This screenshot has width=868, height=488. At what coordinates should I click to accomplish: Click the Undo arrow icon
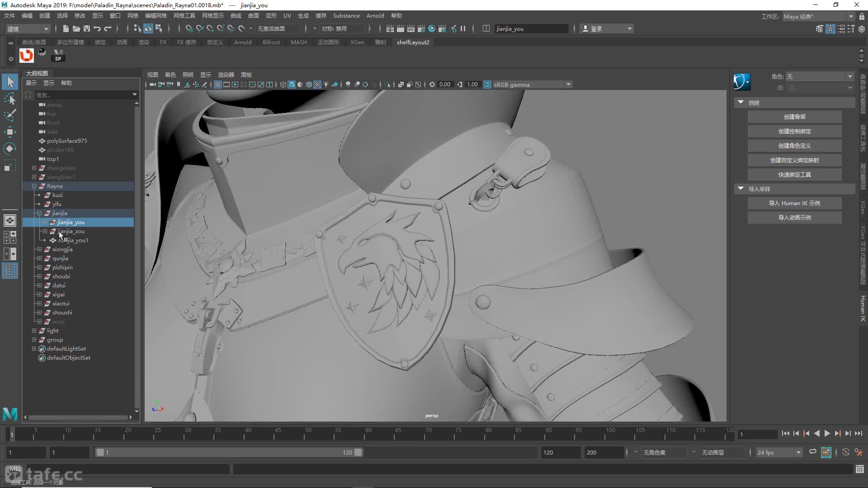97,28
